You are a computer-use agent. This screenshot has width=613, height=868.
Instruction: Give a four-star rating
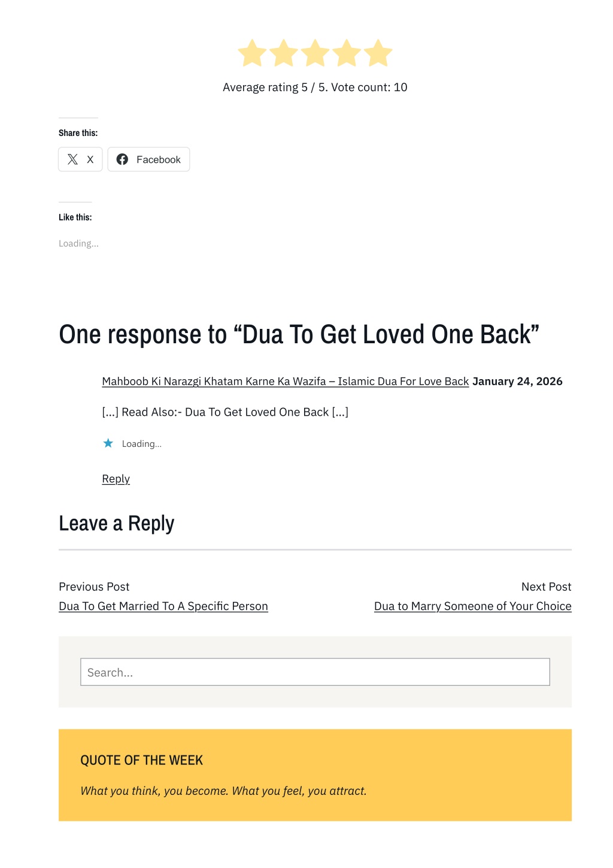click(x=347, y=53)
